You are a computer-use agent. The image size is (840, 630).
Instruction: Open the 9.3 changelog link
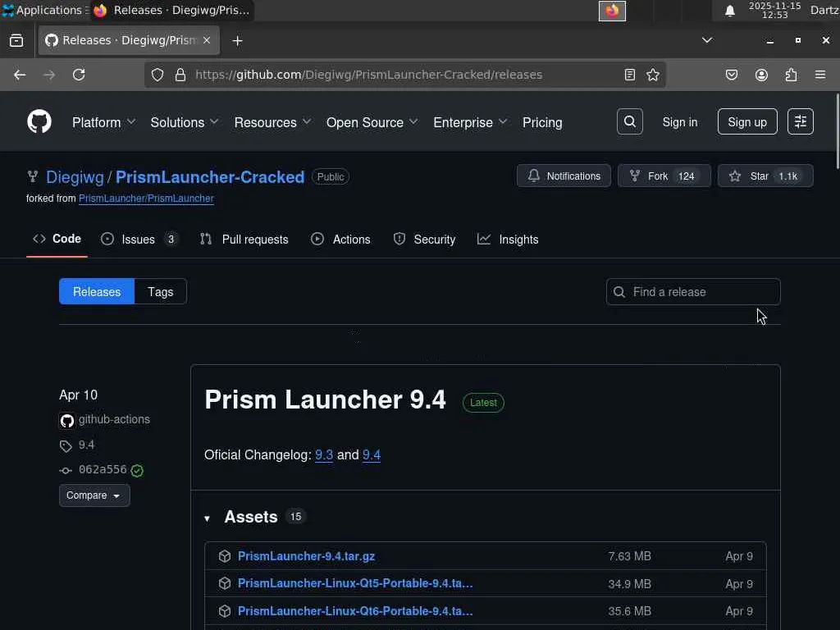click(324, 454)
